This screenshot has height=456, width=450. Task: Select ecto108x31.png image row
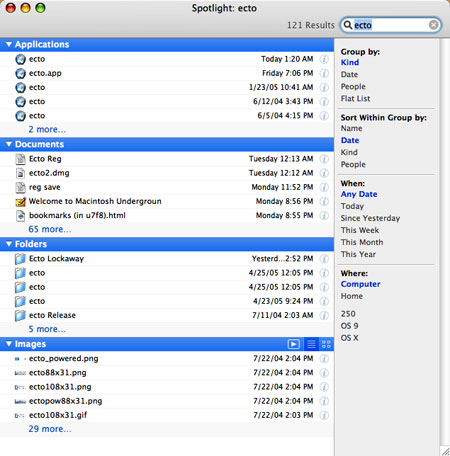[x=167, y=387]
